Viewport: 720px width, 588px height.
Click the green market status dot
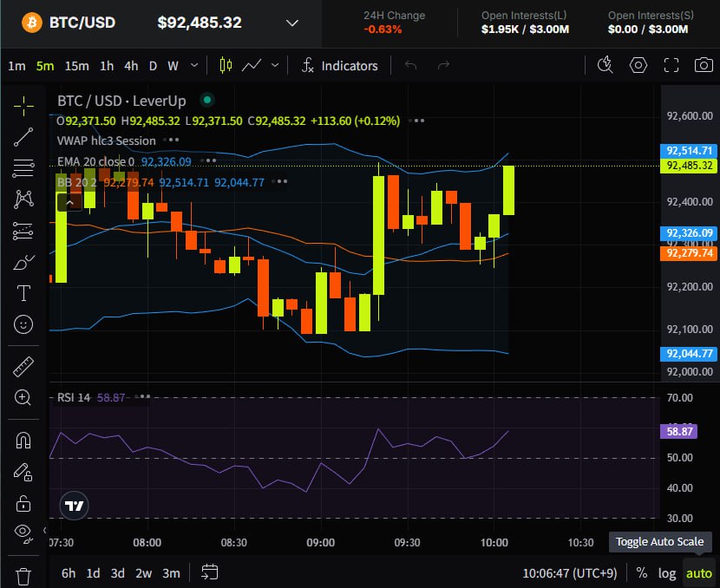coord(207,100)
